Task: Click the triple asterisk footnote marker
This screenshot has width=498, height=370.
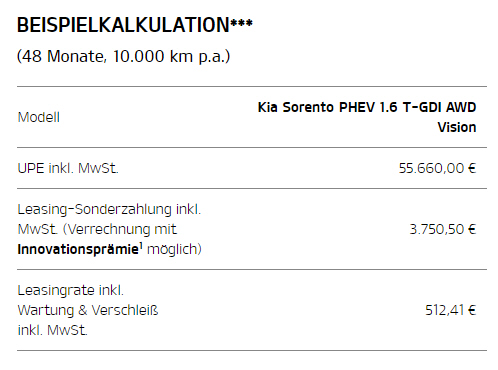Action: click(241, 23)
